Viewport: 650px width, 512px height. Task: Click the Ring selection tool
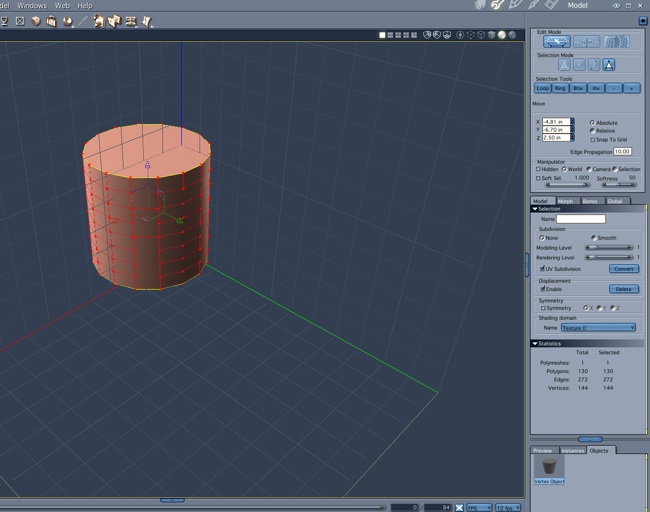coord(560,88)
